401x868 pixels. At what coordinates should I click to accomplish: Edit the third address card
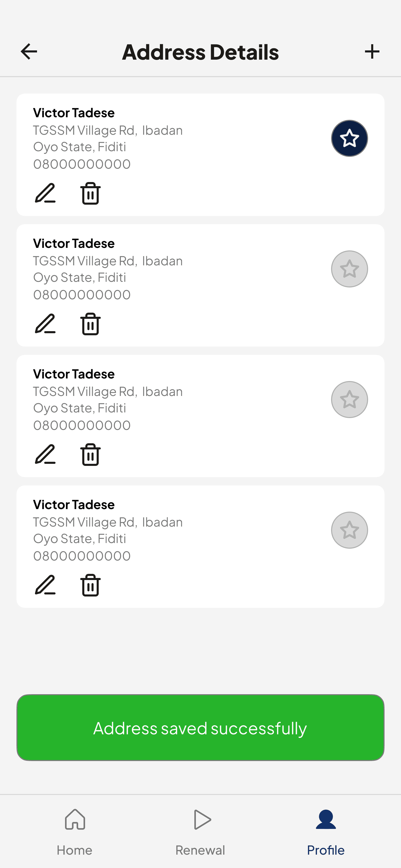[45, 454]
